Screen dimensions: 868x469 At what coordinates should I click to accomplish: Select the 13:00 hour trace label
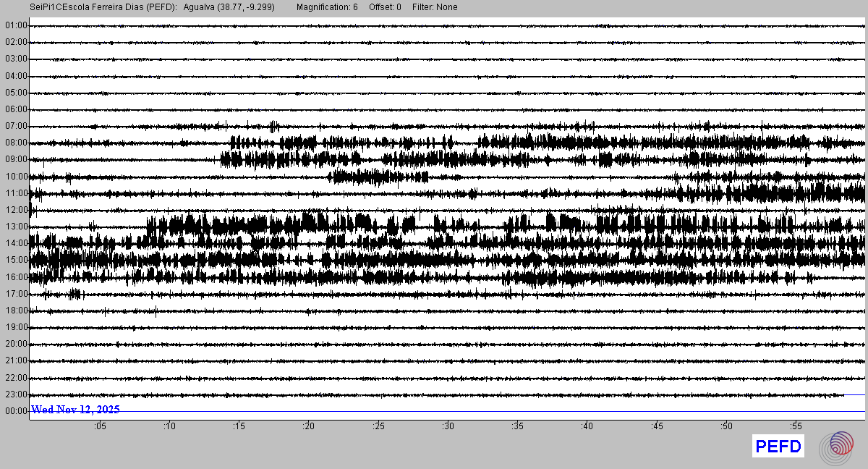pos(16,227)
